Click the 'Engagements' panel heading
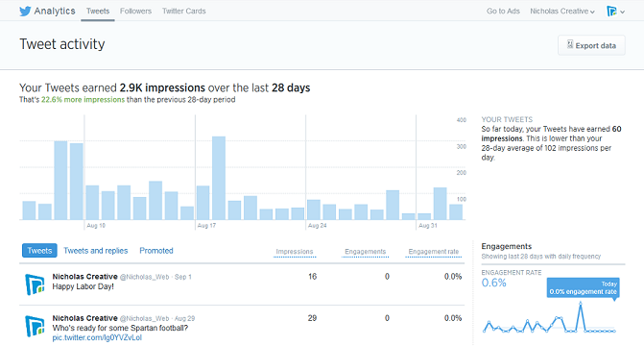The height and width of the screenshot is (346, 644). tap(507, 246)
